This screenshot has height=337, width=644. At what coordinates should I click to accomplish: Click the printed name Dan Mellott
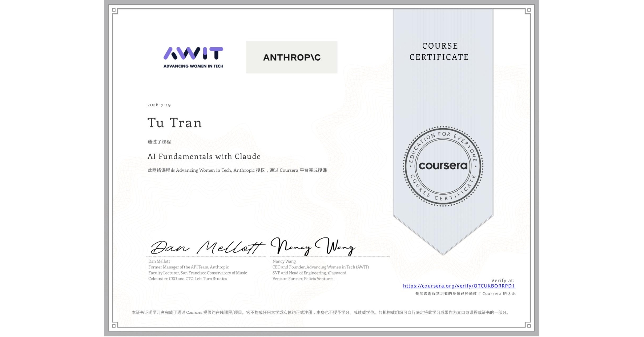(159, 261)
